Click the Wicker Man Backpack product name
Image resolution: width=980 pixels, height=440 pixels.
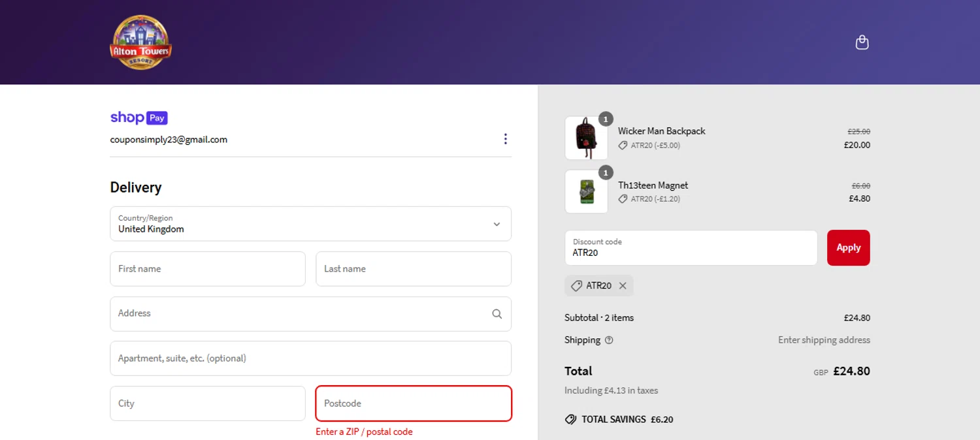click(662, 131)
